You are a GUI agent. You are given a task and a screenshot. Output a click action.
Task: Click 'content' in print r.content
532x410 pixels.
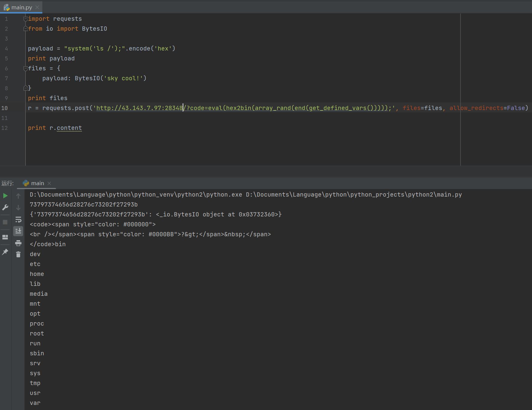[69, 128]
